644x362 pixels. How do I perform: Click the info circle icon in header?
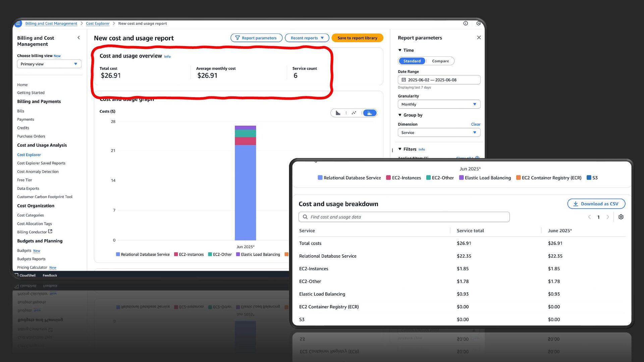[x=466, y=23]
